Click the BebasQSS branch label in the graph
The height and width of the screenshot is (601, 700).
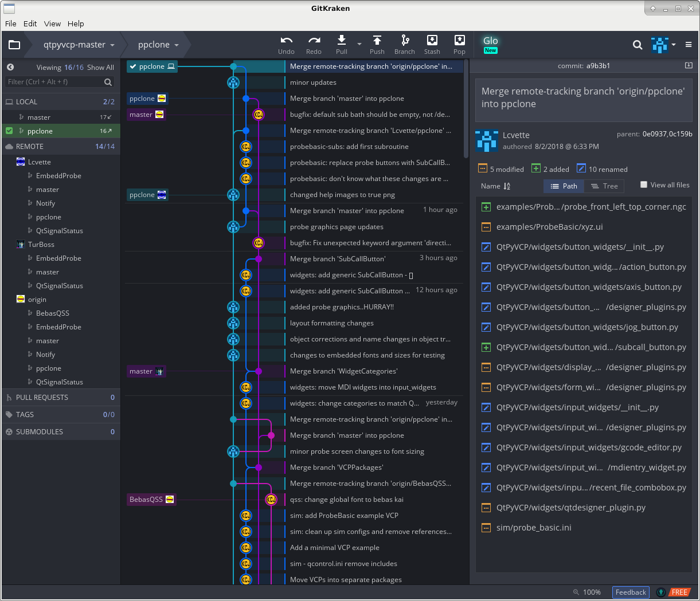click(x=151, y=500)
